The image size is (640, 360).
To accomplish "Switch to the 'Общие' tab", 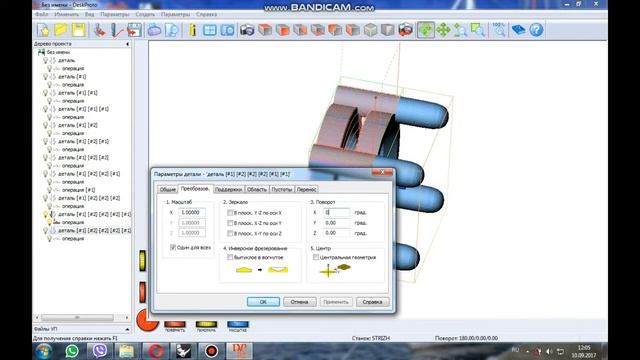I will (x=167, y=189).
